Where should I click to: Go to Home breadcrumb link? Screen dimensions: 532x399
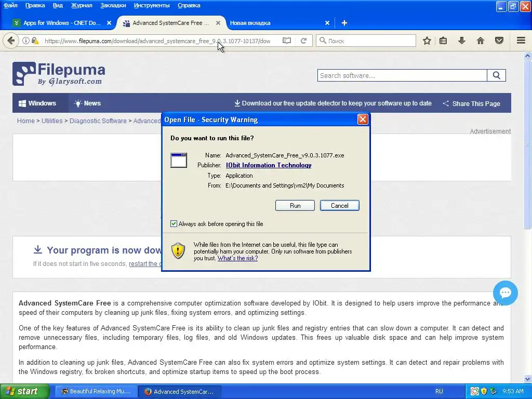click(x=26, y=121)
